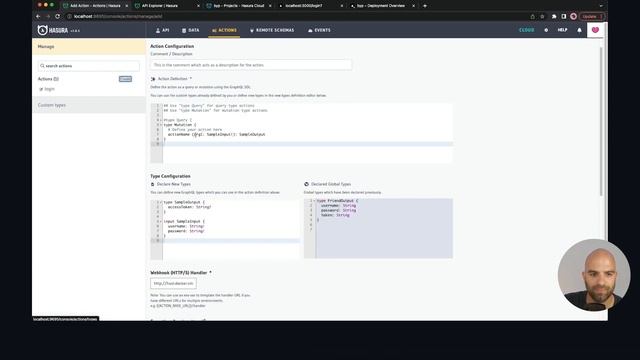Viewport: 640px width, 360px height.
Task: Toggle the browser side panel icon
Action: pos(564,16)
